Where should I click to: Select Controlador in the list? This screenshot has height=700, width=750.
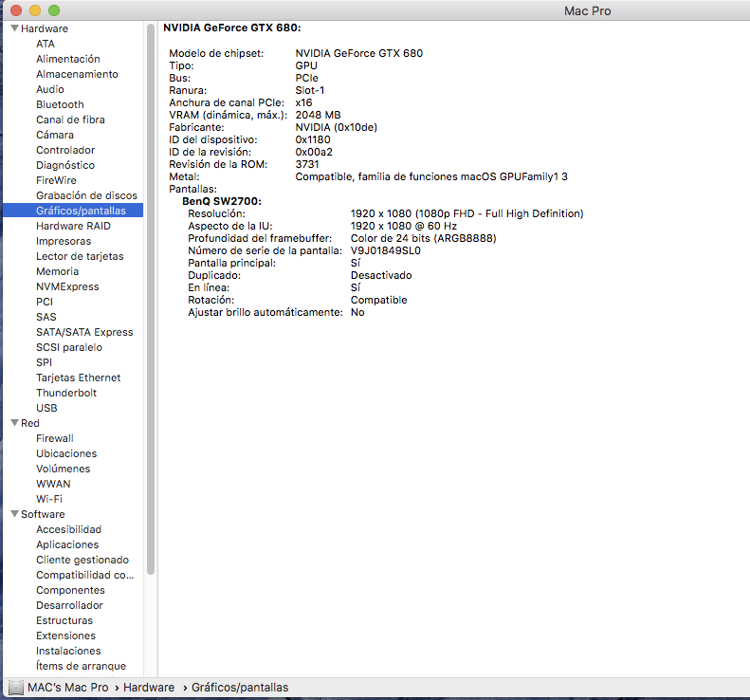pyautogui.click(x=65, y=150)
